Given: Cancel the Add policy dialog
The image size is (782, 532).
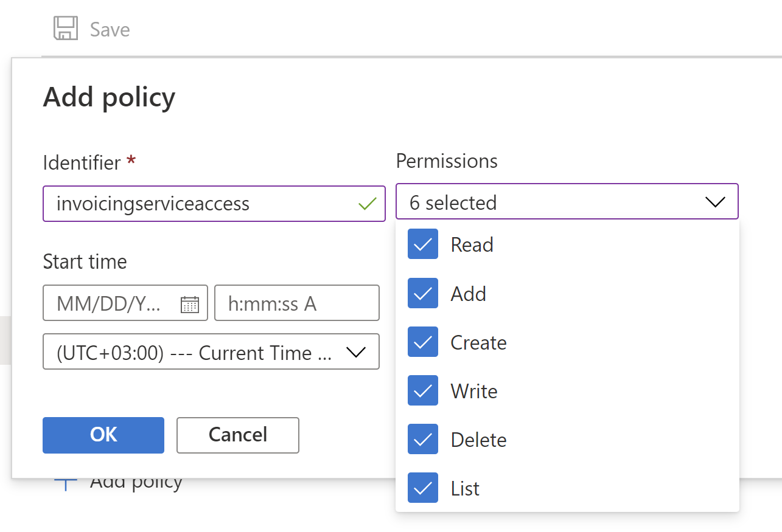Looking at the screenshot, I should click(x=238, y=435).
